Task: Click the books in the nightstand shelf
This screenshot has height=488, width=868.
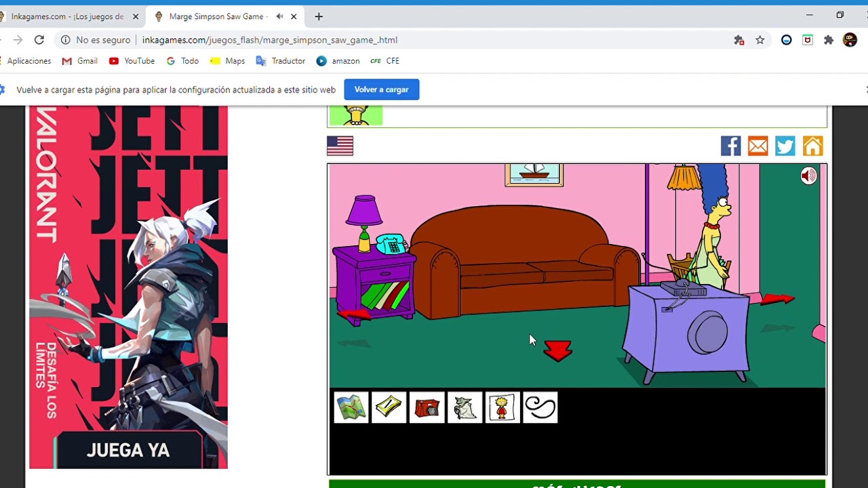Action: [384, 296]
